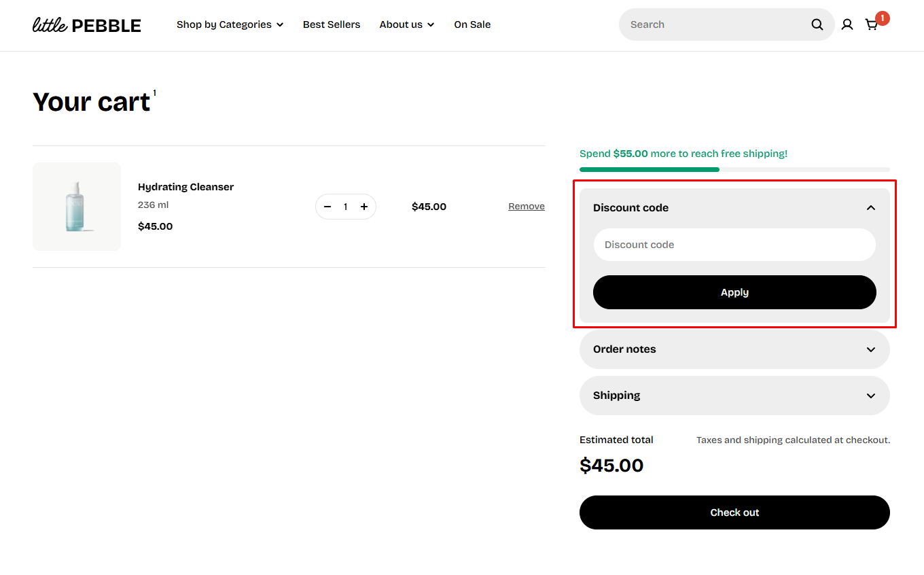Open the user account icon
The height and width of the screenshot is (575, 924).
coord(847,24)
